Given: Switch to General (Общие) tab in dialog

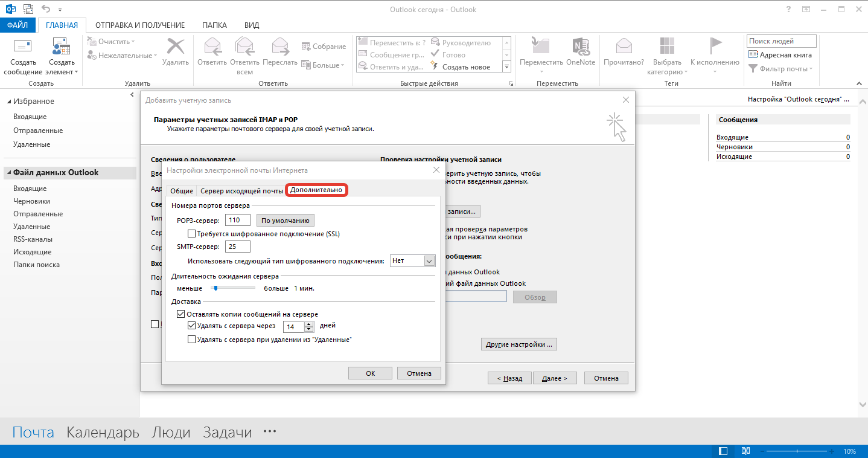Looking at the screenshot, I should coord(182,191).
